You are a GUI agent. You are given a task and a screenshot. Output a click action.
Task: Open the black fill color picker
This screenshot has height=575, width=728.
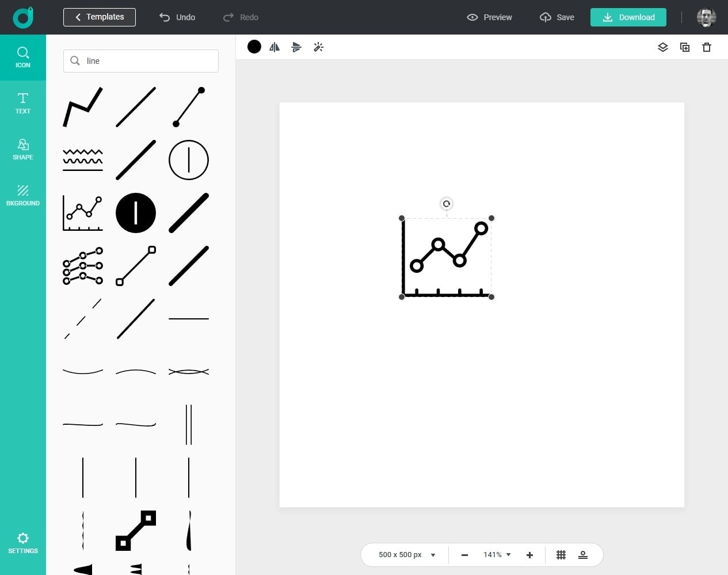(254, 47)
